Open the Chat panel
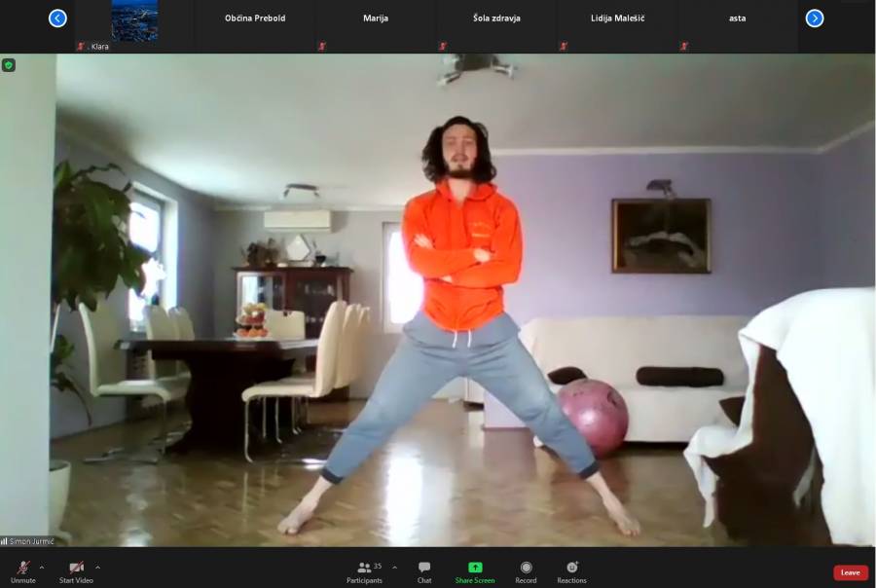Viewport: 876px width, 588px height. [x=424, y=570]
